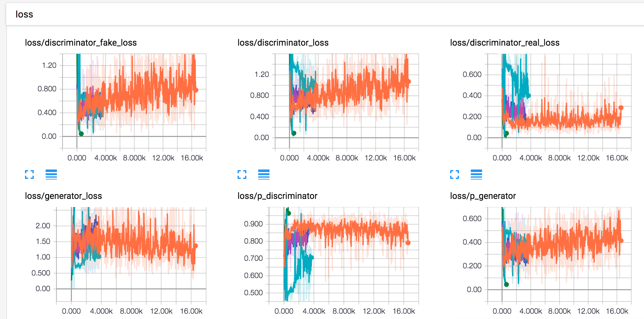Toggle y-axis log scale under discriminator_loss chart
This screenshot has width=644, height=319.
(x=264, y=175)
